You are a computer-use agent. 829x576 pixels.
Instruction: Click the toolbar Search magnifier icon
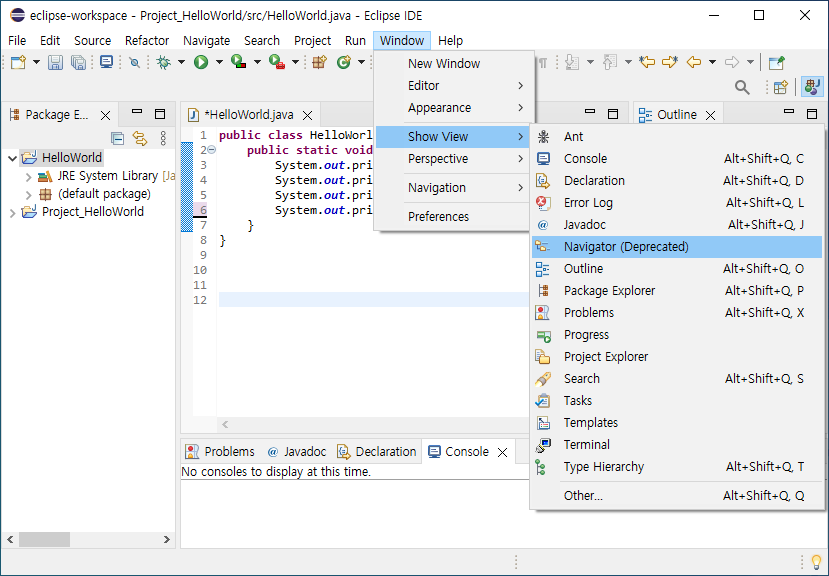[742, 87]
